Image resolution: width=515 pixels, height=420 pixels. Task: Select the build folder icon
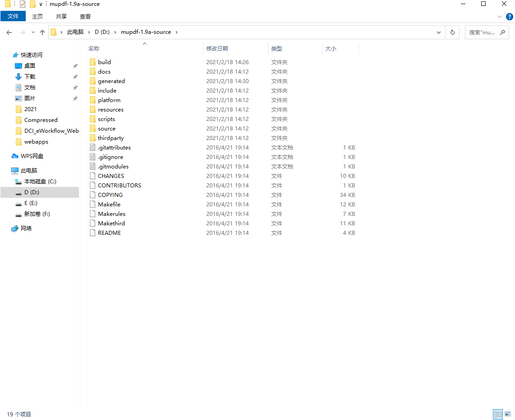(93, 62)
